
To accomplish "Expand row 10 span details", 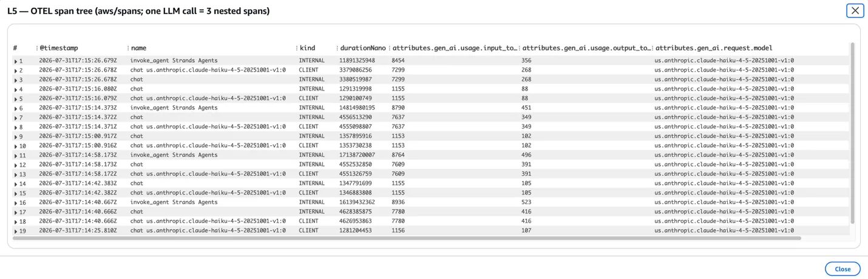I will tap(16, 146).
